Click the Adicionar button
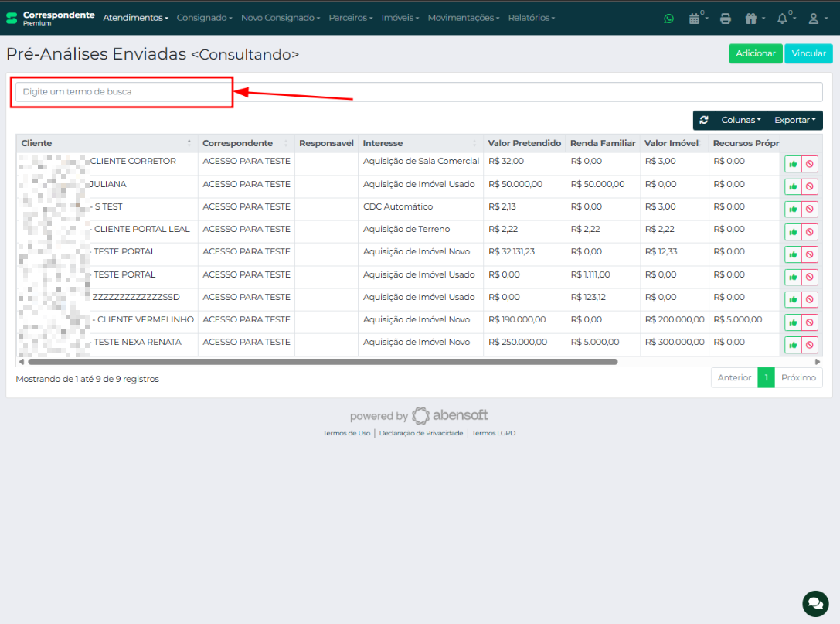This screenshot has height=624, width=840. [x=755, y=53]
